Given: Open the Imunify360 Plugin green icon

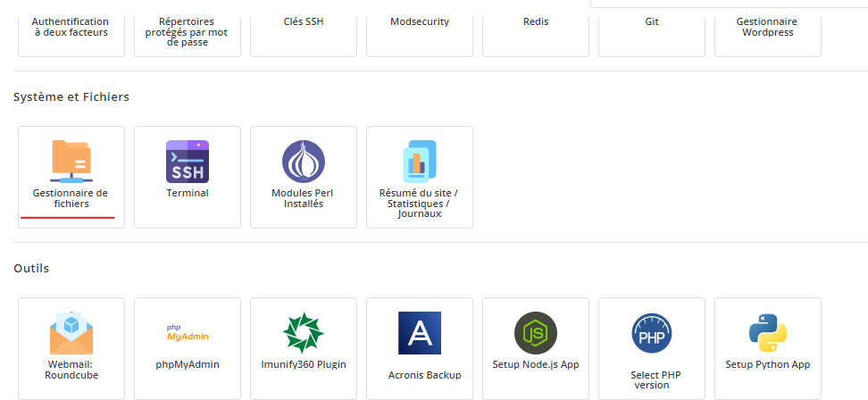Looking at the screenshot, I should 304,333.
